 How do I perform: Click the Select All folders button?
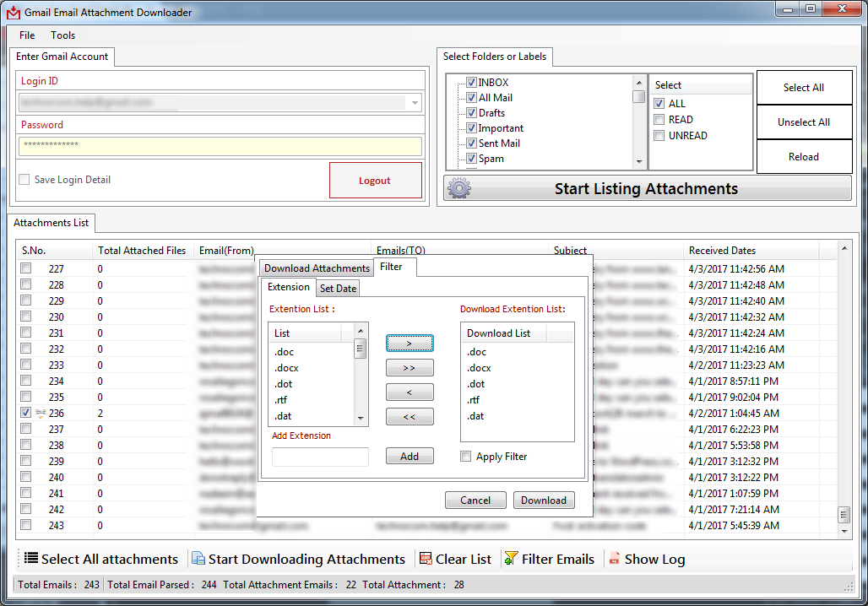coord(804,88)
